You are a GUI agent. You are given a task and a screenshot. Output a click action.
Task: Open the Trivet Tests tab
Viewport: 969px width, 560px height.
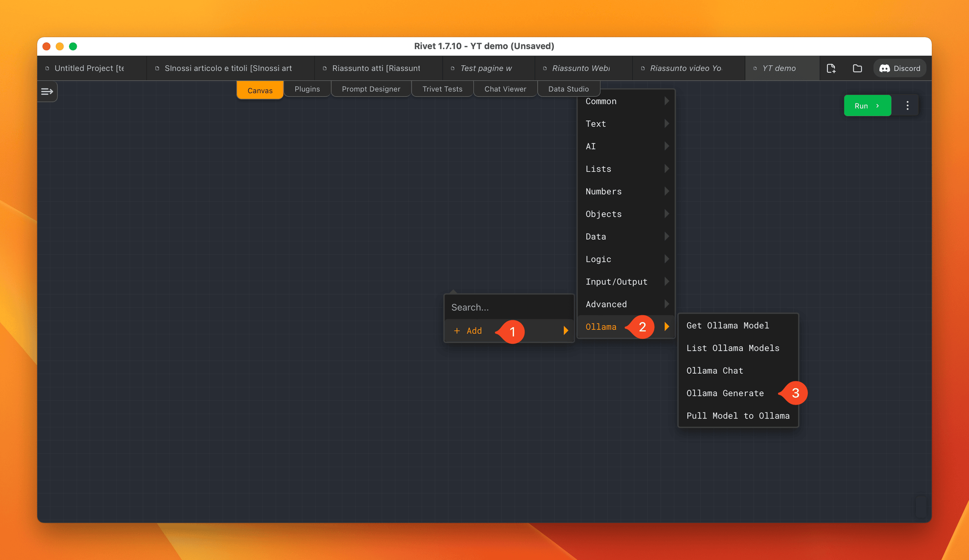[x=442, y=89]
